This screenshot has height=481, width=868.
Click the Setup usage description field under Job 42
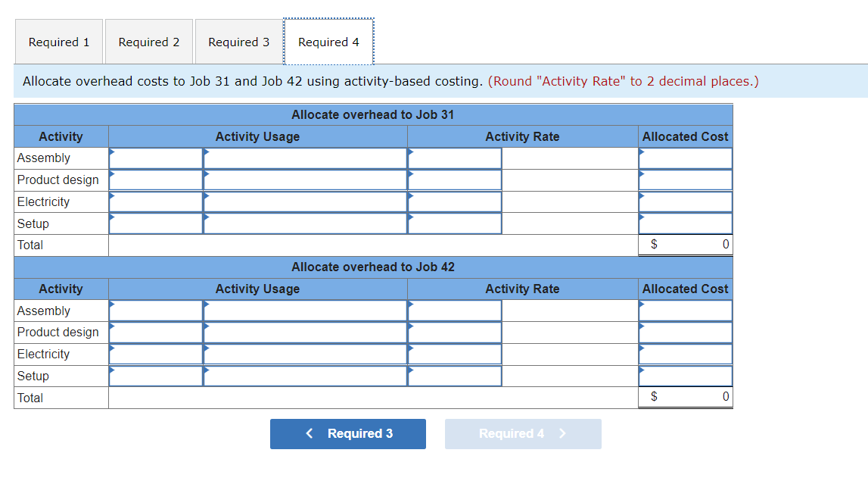pos(305,376)
